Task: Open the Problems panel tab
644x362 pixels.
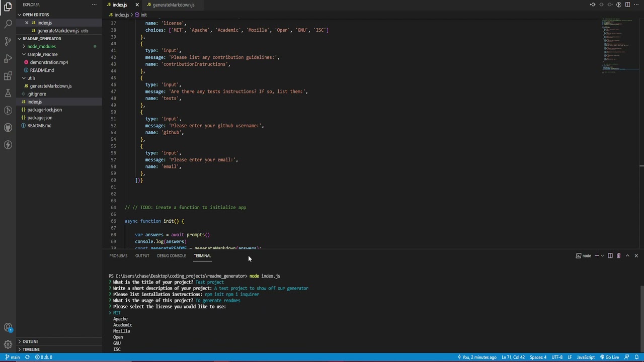Action: pos(118,256)
